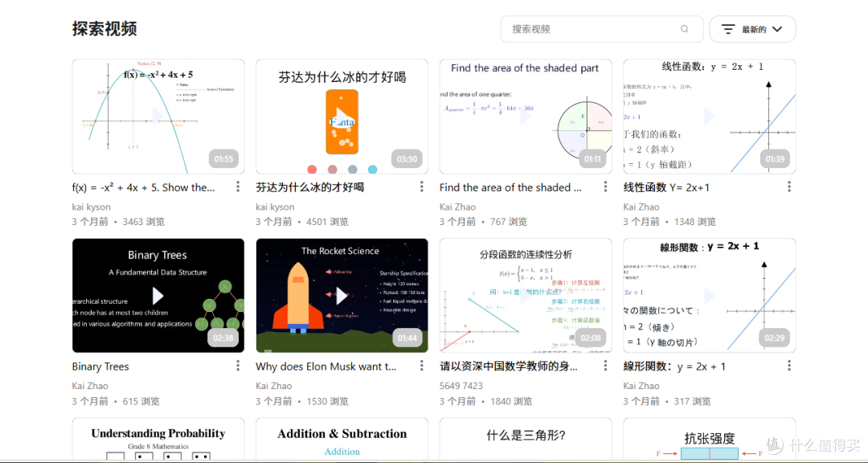The width and height of the screenshot is (868, 463).
Task: Click author 5649 7423
Action: tap(461, 386)
